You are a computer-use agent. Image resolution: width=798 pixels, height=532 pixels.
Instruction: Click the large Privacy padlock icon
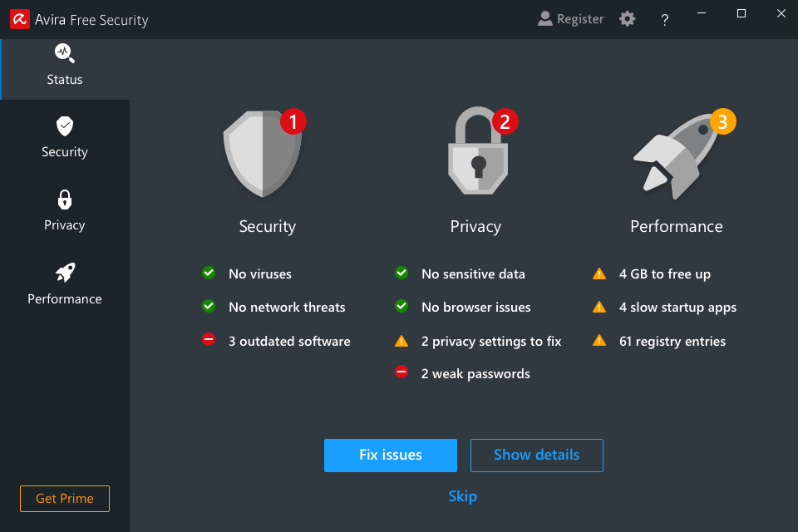[x=478, y=150]
